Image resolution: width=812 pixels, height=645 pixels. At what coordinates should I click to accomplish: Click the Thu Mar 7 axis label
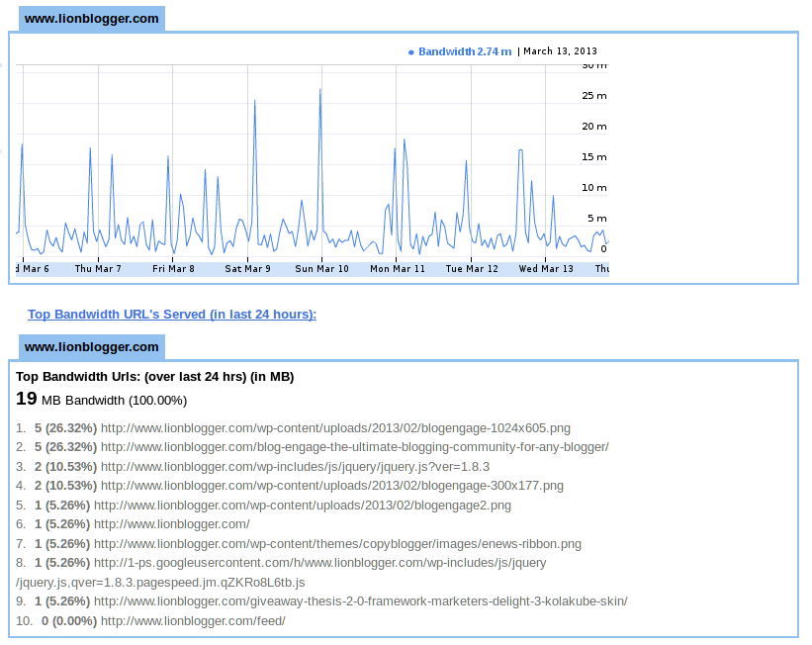pyautogui.click(x=98, y=268)
